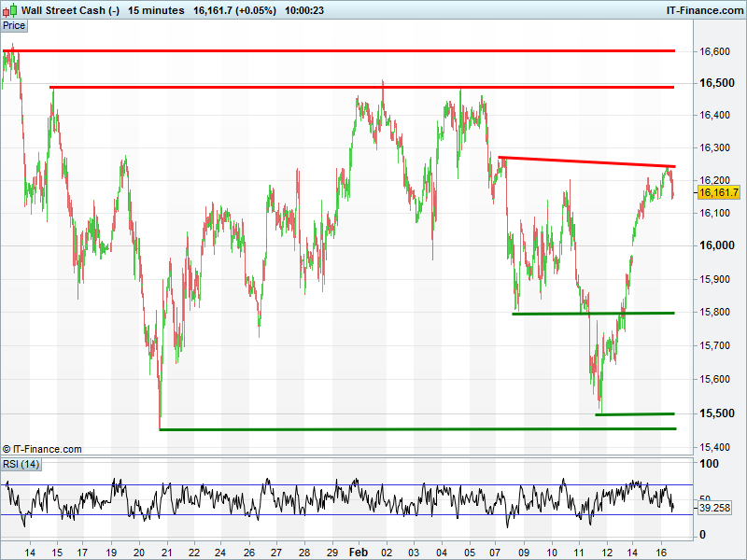Click the 16,300 price axis label
Viewport: 747px width, 560px height.
point(714,148)
